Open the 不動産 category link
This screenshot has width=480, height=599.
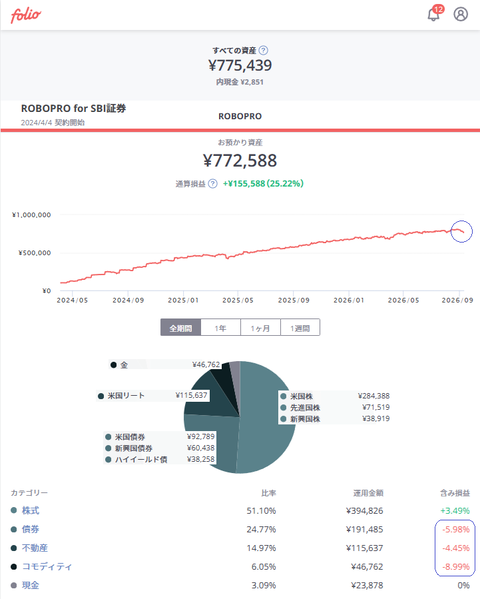(35, 548)
